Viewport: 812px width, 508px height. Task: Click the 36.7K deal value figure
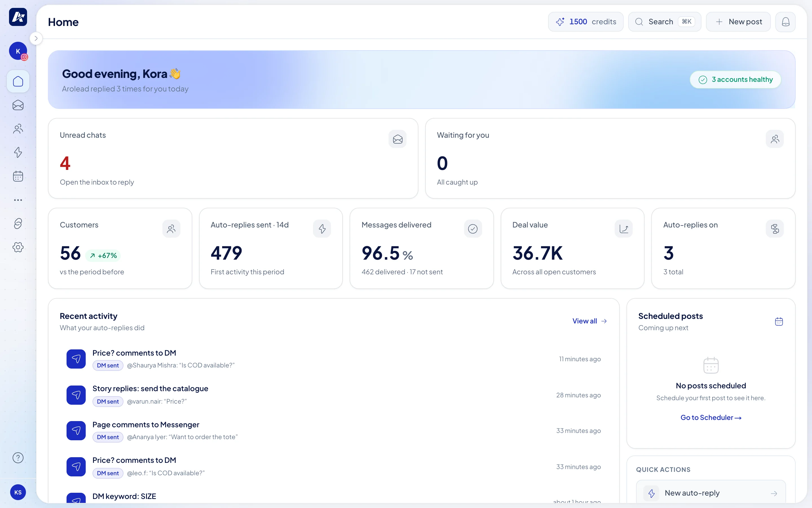coord(538,253)
